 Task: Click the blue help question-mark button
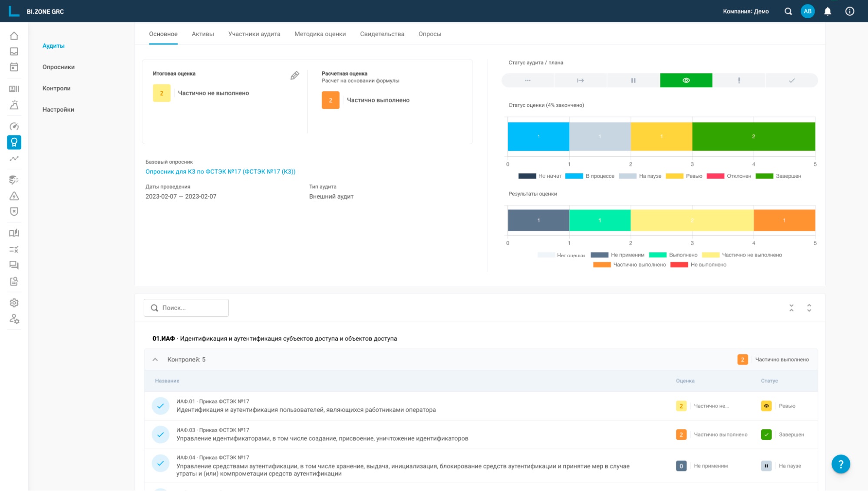tap(841, 464)
